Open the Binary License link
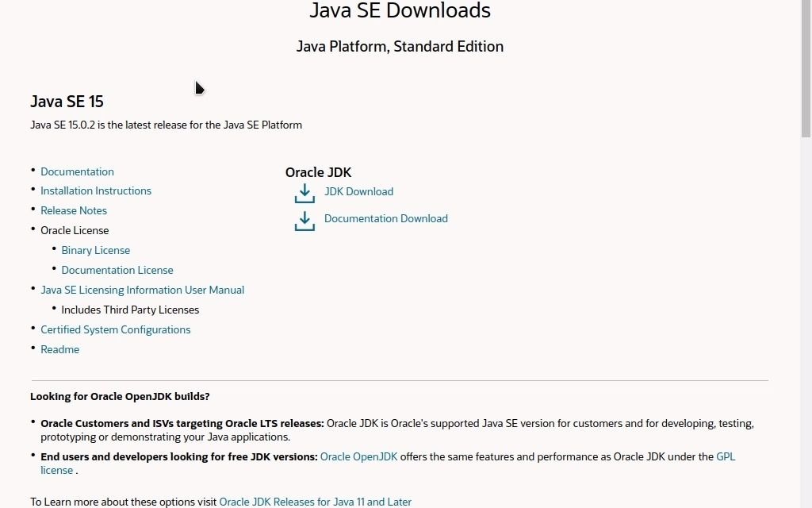Screen dimensions: 812x508 [x=96, y=250]
